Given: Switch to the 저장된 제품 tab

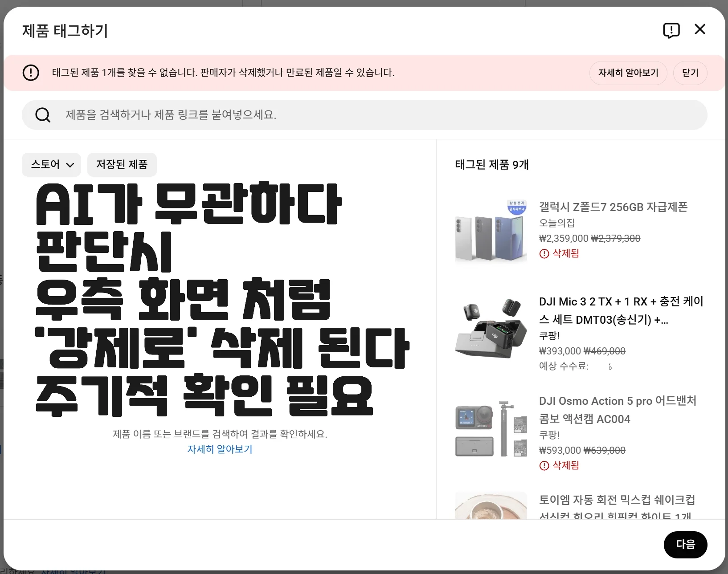Looking at the screenshot, I should click(x=122, y=164).
